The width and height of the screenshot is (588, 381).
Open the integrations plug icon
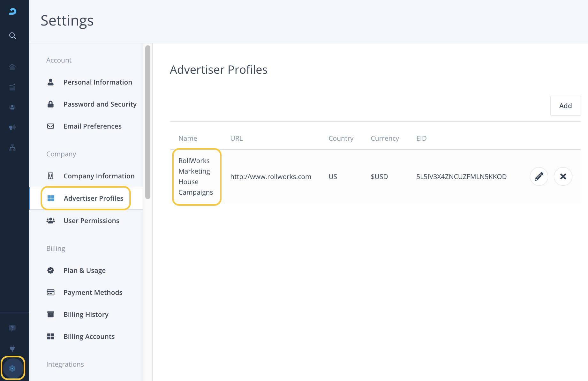pos(12,348)
